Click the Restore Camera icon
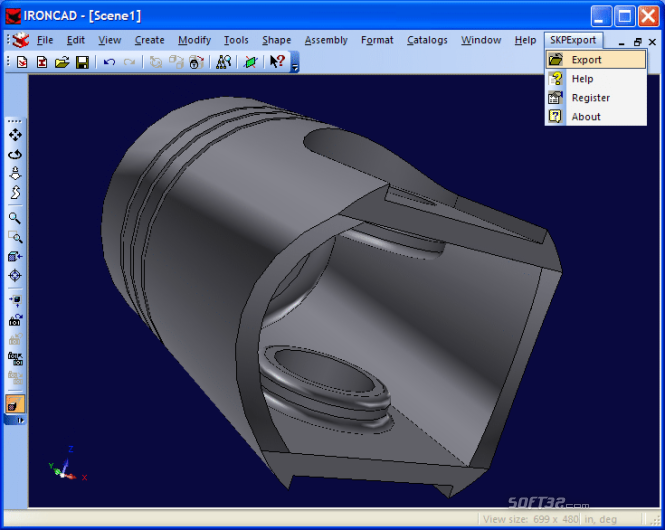Viewport: 665px width, 530px height. [x=15, y=339]
